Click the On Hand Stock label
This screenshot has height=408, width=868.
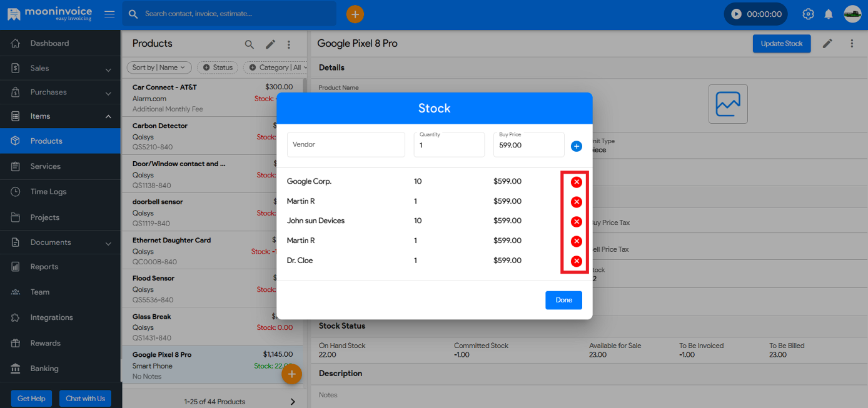342,346
